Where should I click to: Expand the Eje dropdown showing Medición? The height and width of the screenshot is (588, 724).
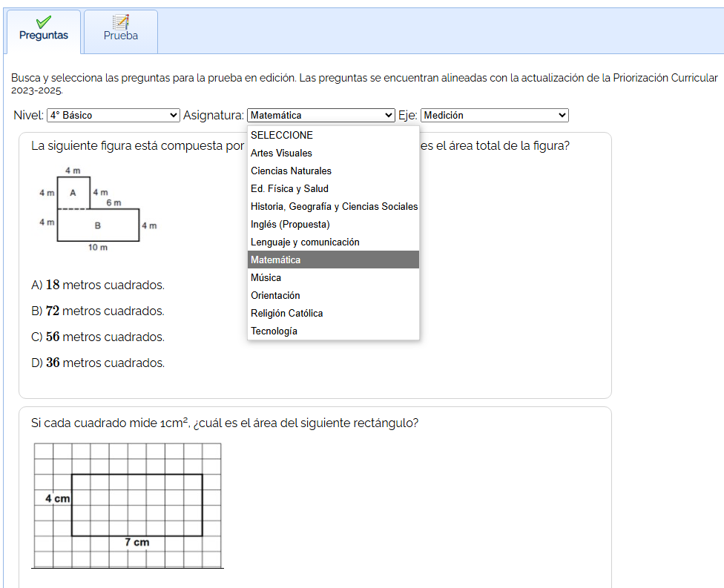pyautogui.click(x=494, y=116)
